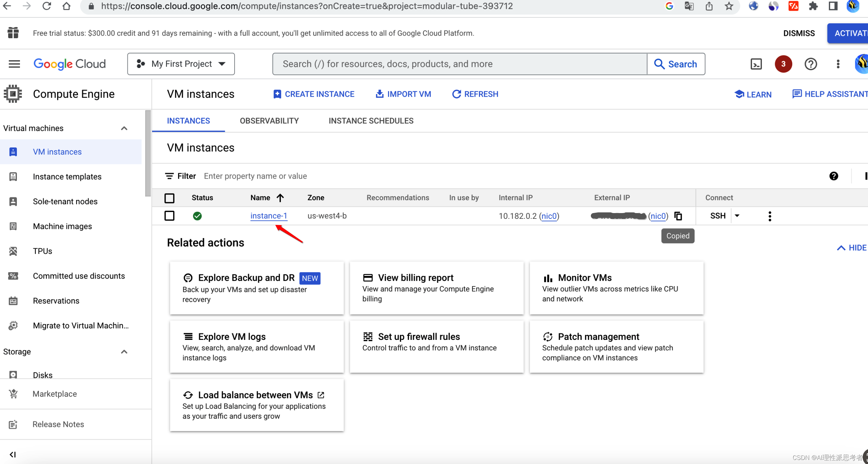Open Cloud Shell terminal icon
Image resolution: width=868 pixels, height=464 pixels.
(x=756, y=64)
